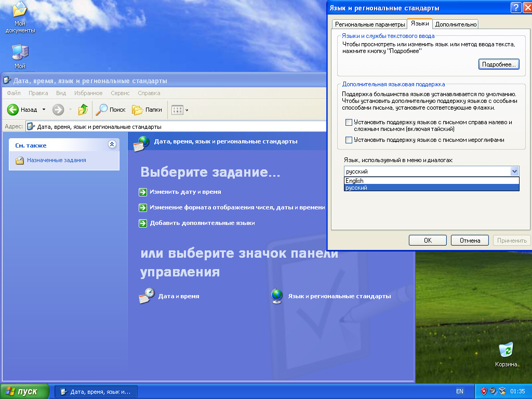Collapse the 'См. также' panel chevron
The image size is (532, 399).
coord(112,144)
